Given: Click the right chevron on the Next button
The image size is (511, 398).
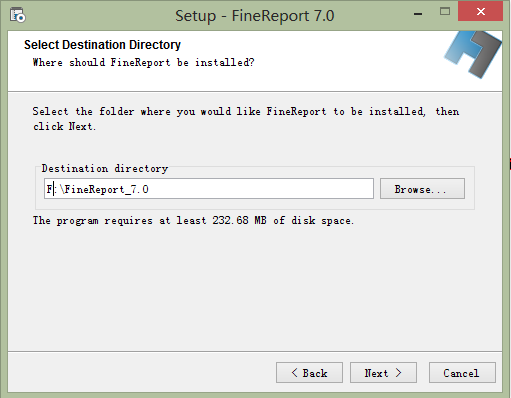Looking at the screenshot, I should pyautogui.click(x=398, y=373).
